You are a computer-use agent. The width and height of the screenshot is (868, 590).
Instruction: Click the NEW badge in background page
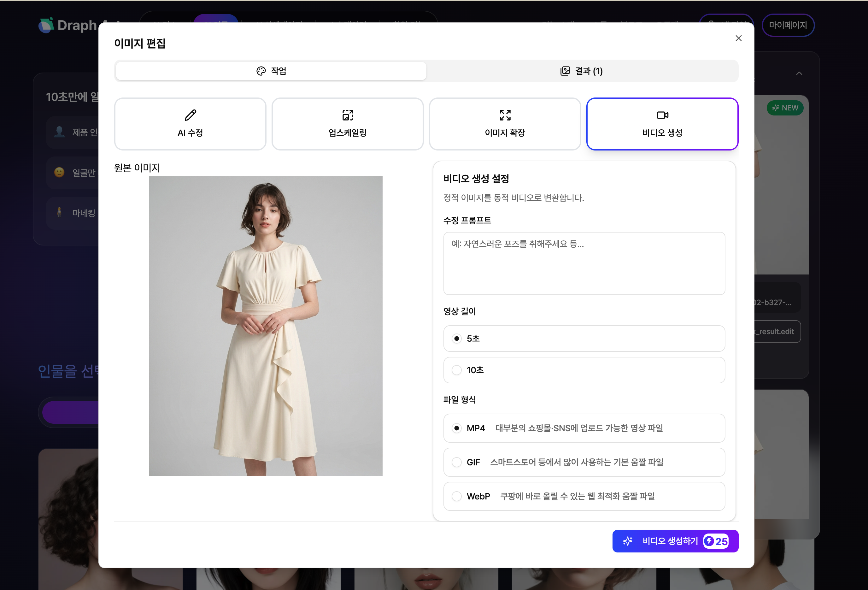[x=785, y=108]
